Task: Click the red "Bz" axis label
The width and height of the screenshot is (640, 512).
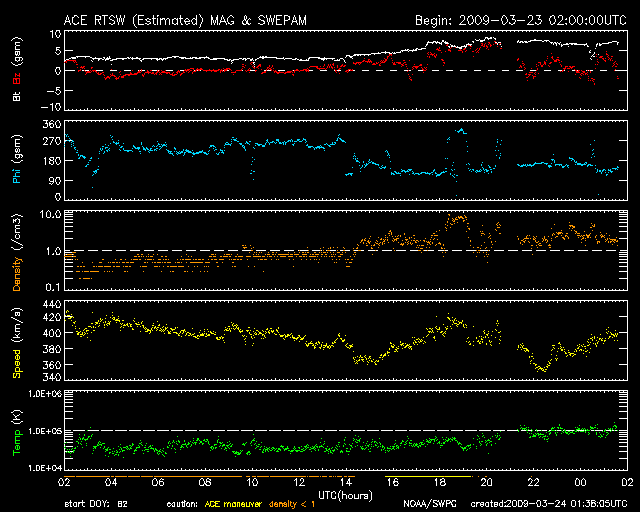Action: click(17, 79)
